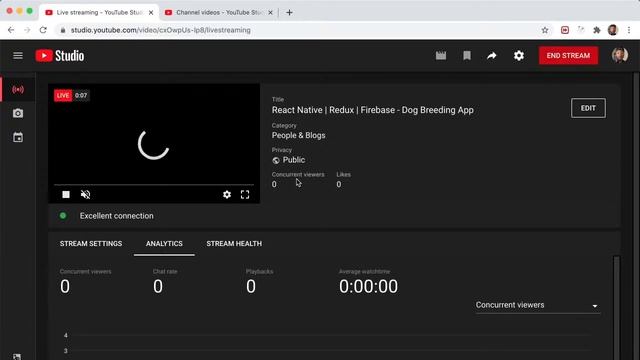Open the Chrome profile avatar
This screenshot has height=360, width=640.
[x=612, y=30]
